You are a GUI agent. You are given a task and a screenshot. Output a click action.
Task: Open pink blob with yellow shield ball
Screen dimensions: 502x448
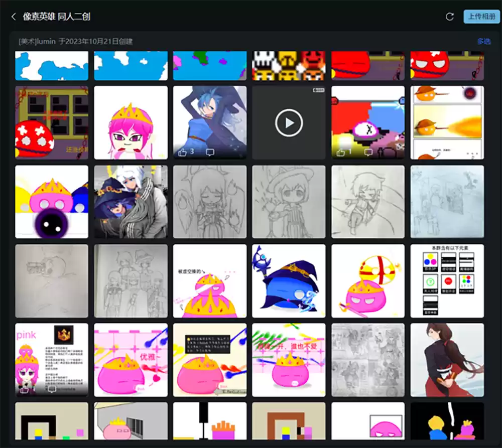pos(368,281)
